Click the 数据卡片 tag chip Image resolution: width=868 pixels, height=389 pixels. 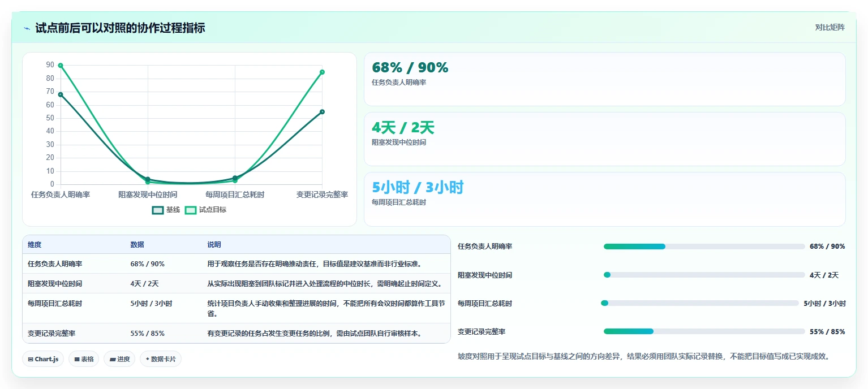point(161,359)
